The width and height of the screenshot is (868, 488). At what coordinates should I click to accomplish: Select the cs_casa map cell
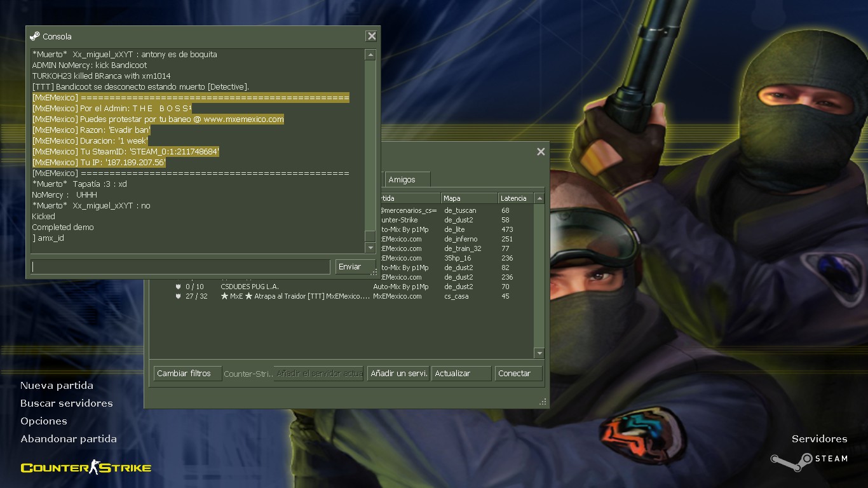[456, 296]
